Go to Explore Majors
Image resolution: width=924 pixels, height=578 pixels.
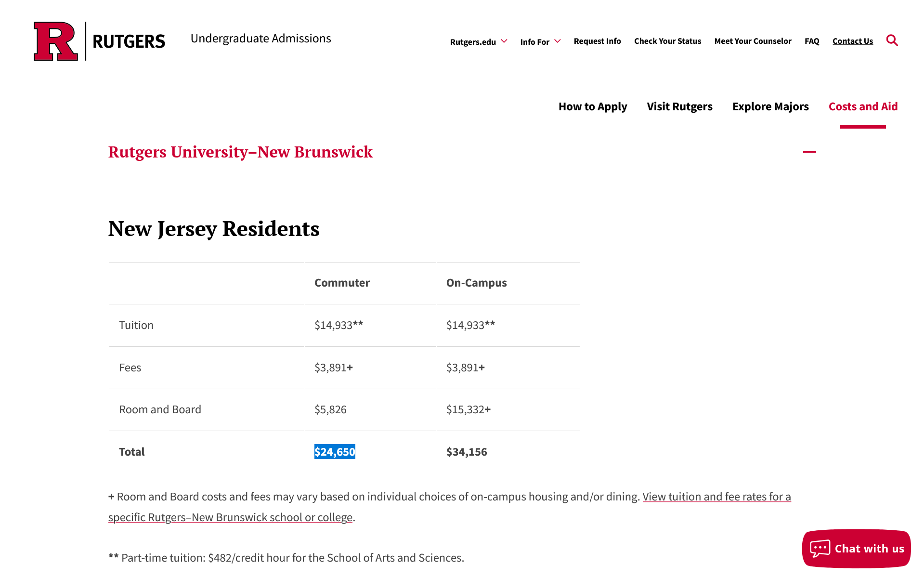click(770, 106)
